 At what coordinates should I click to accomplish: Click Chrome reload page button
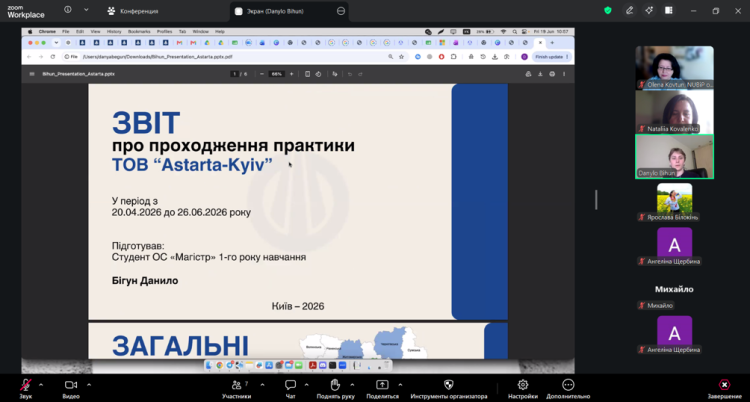[53, 56]
